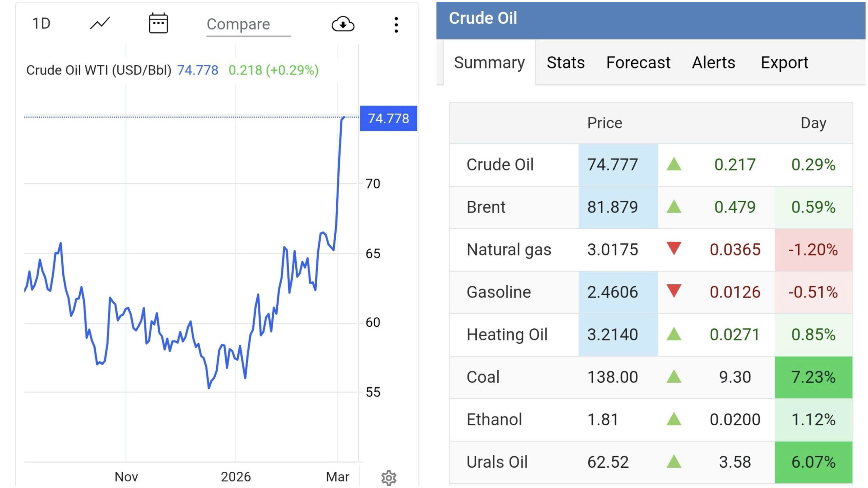Switch to the Stats tab
The image size is (868, 488).
566,63
